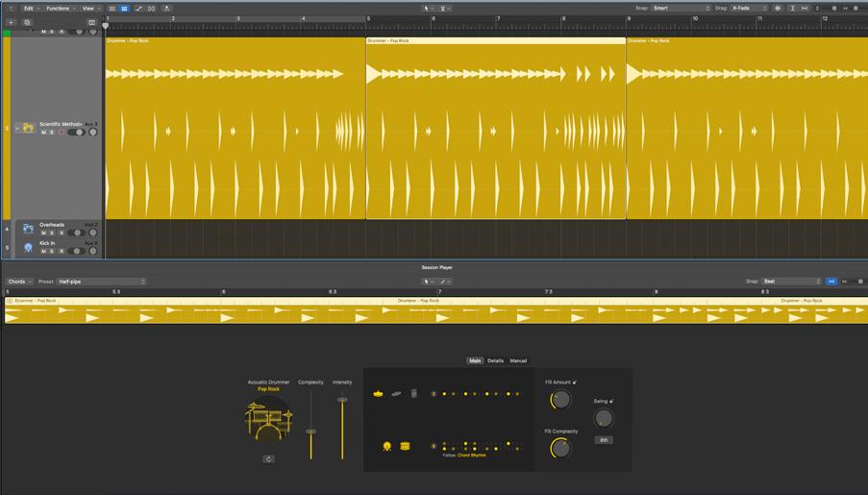Click the horizontal auto zoom icon
The height and width of the screenshot is (495, 868).
pyautogui.click(x=805, y=9)
